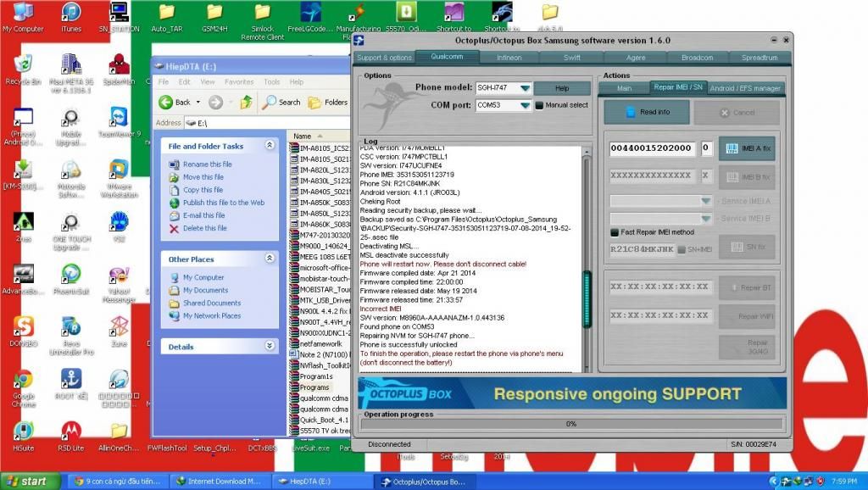Launch RSD Lite desktop icon
Image resolution: width=868 pixels, height=490 pixels.
[71, 437]
